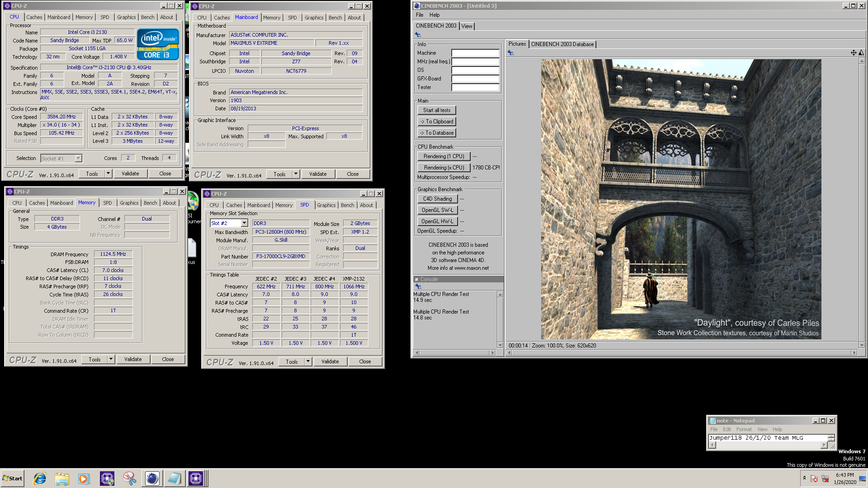Run the C4D Shading benchmark
This screenshot has height=488, width=868.
[x=437, y=199]
